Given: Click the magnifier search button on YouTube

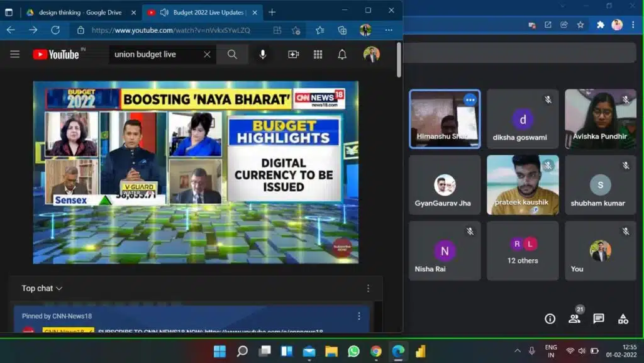Looking at the screenshot, I should 233,55.
